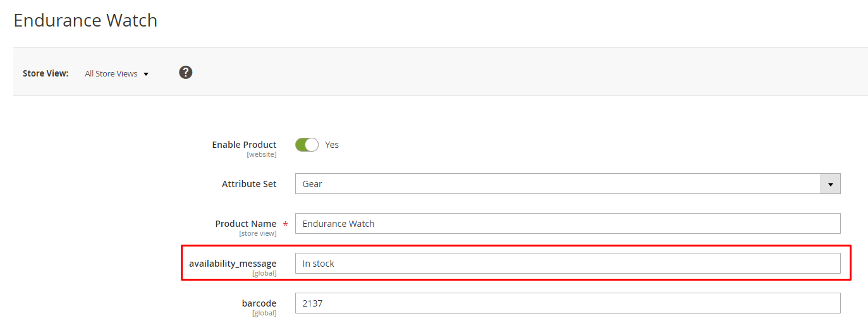Click the Attribute Set label
Viewport: 868px width, 323px height.
point(249,184)
